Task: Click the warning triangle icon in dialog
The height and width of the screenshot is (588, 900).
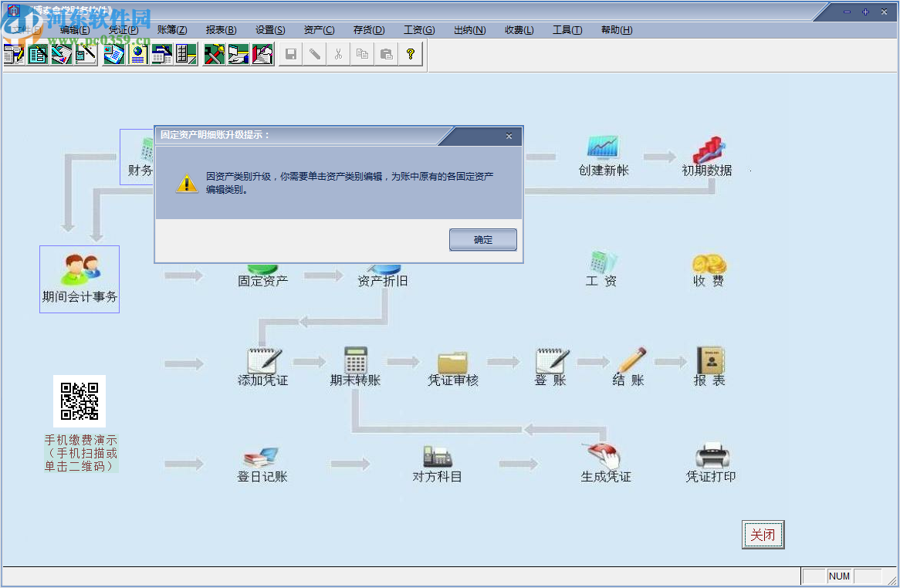Action: pos(187,183)
